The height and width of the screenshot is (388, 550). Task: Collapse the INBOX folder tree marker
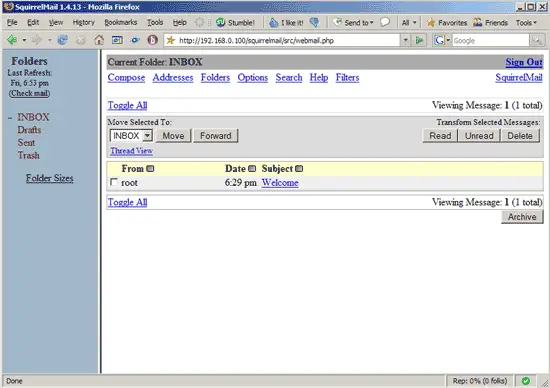coord(10,118)
